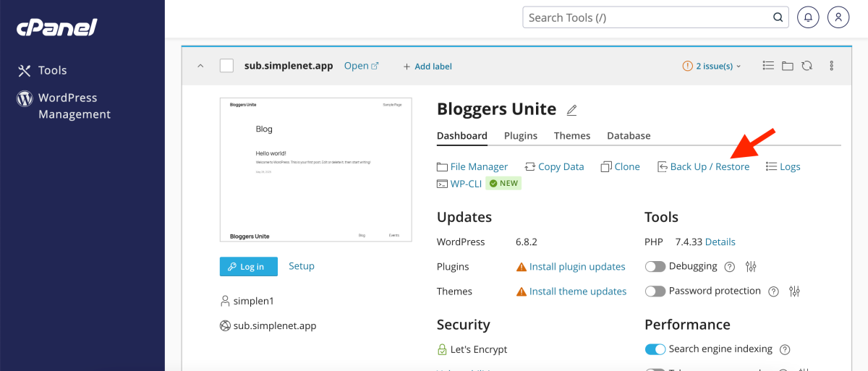Image resolution: width=868 pixels, height=371 pixels.
Task: Open File Manager
Action: pos(472,166)
